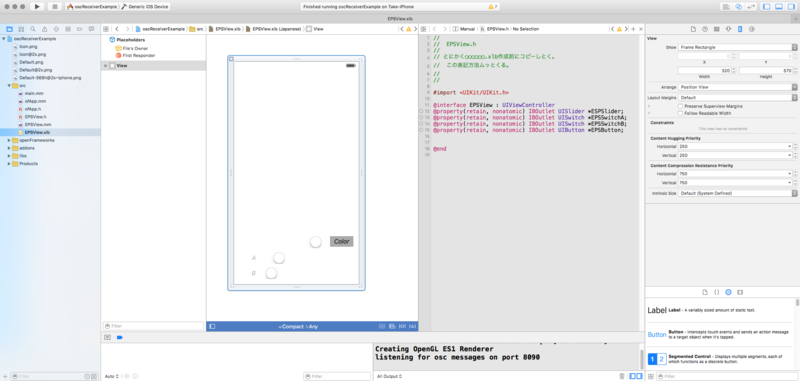Choose oscReceiverExample scheme in toolbar
Image resolution: width=800 pixels, height=381 pixels.
pos(92,7)
